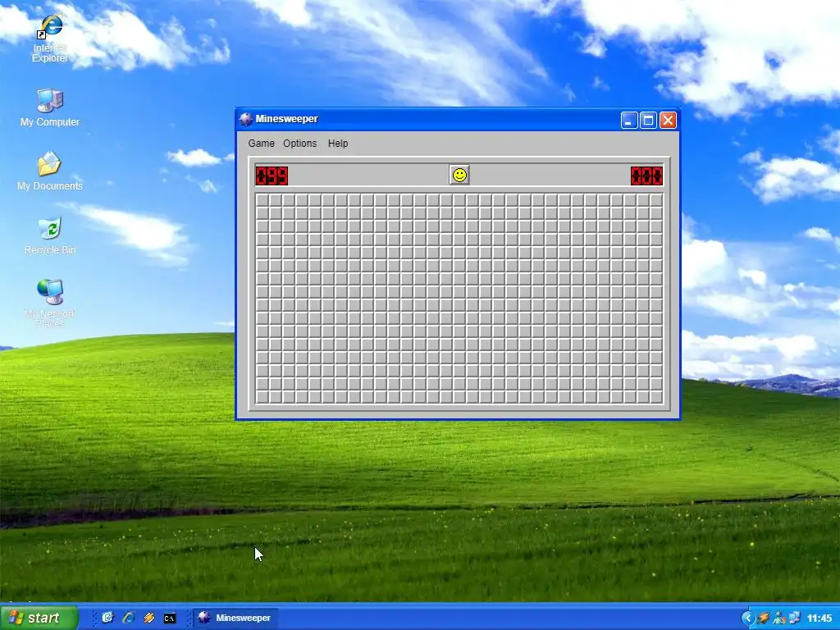
Task: Expand hidden system tray icons chevron
Action: (x=747, y=618)
